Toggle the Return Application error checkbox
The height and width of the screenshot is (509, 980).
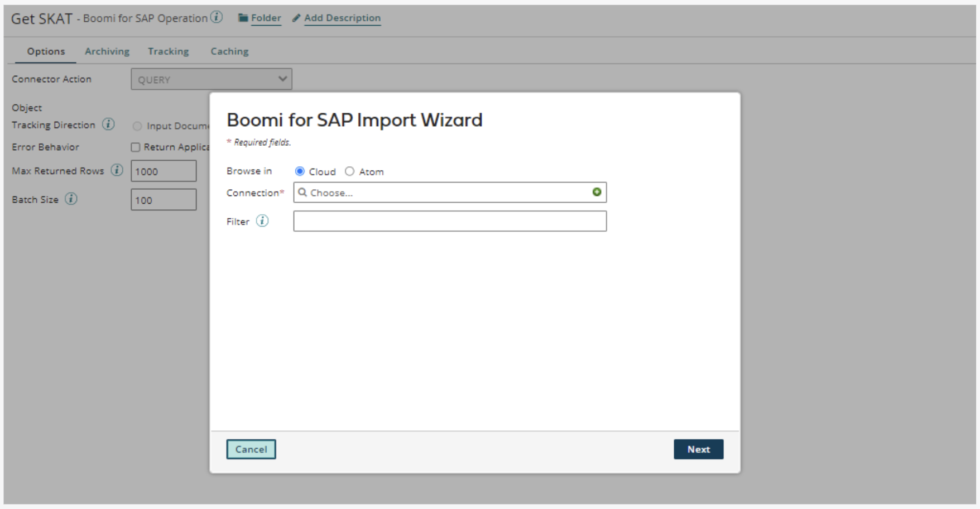point(136,147)
